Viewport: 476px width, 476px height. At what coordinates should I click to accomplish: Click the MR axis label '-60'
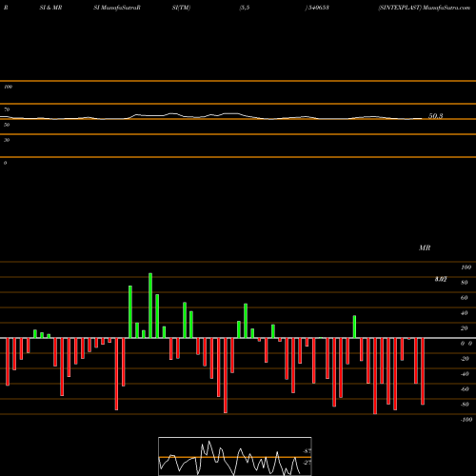point(465,389)
